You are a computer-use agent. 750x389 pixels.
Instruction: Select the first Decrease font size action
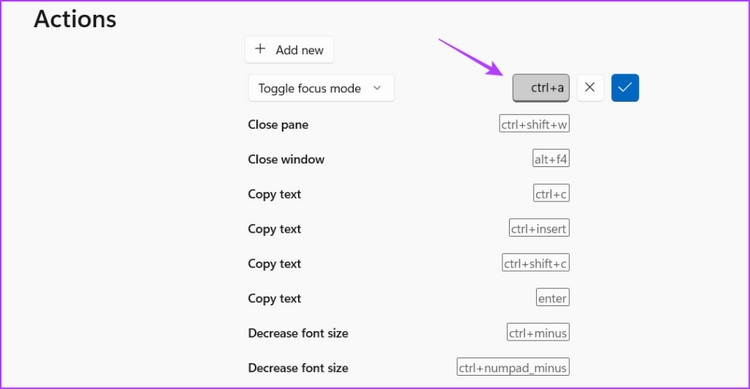(x=298, y=333)
